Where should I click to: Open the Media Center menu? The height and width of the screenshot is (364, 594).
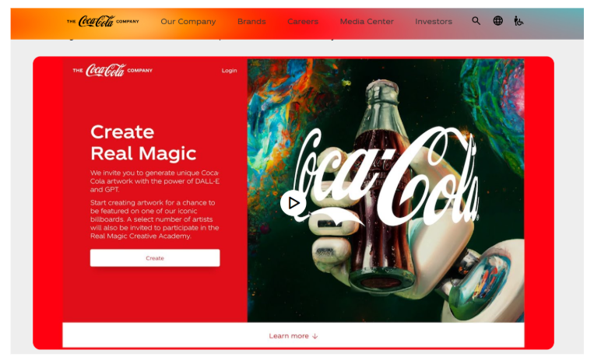coord(367,22)
